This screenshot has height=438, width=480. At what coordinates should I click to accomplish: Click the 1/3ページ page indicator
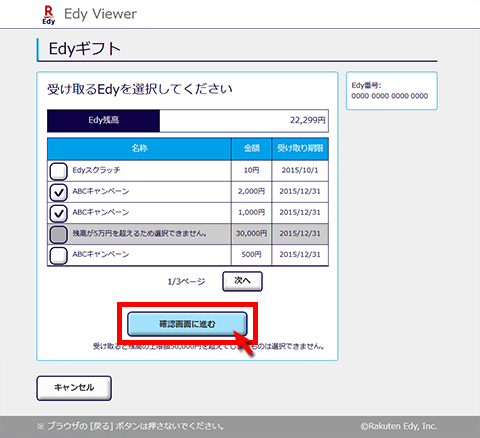coord(186,282)
